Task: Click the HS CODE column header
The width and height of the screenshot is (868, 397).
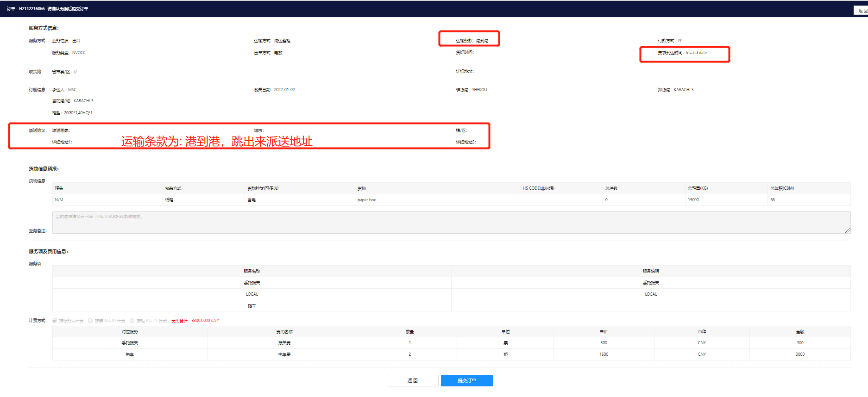Action: click(538, 188)
